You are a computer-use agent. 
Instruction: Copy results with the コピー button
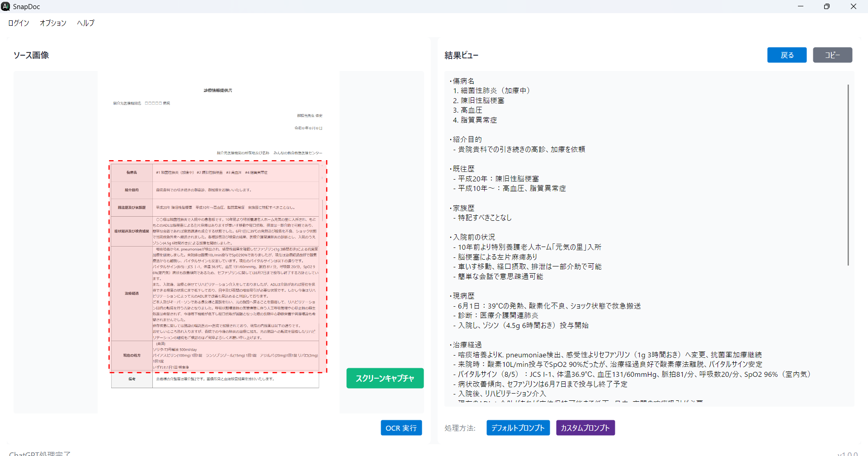pos(832,55)
